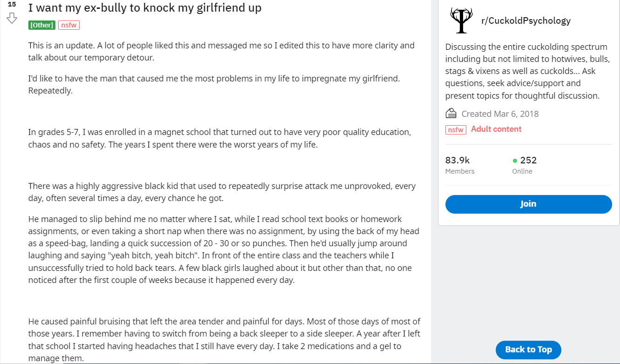Image resolution: width=620 pixels, height=364 pixels.
Task: Click the Created Mar 6, 2018 text
Action: coord(500,114)
